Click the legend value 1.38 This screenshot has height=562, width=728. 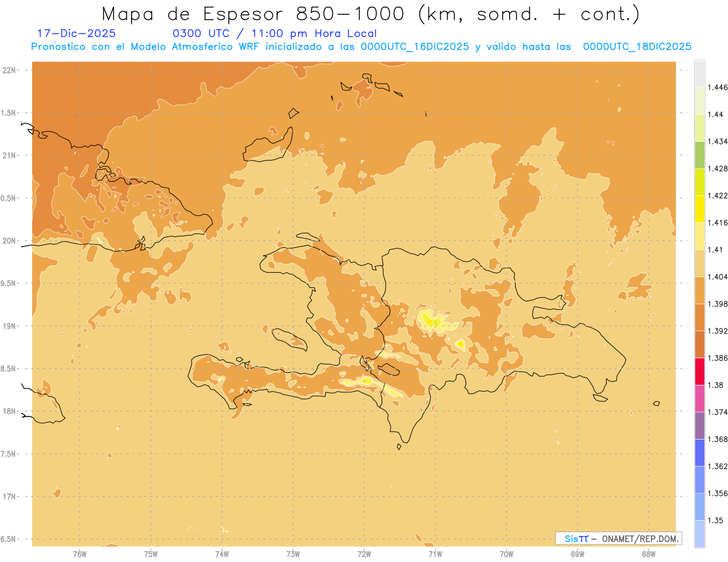pos(715,385)
